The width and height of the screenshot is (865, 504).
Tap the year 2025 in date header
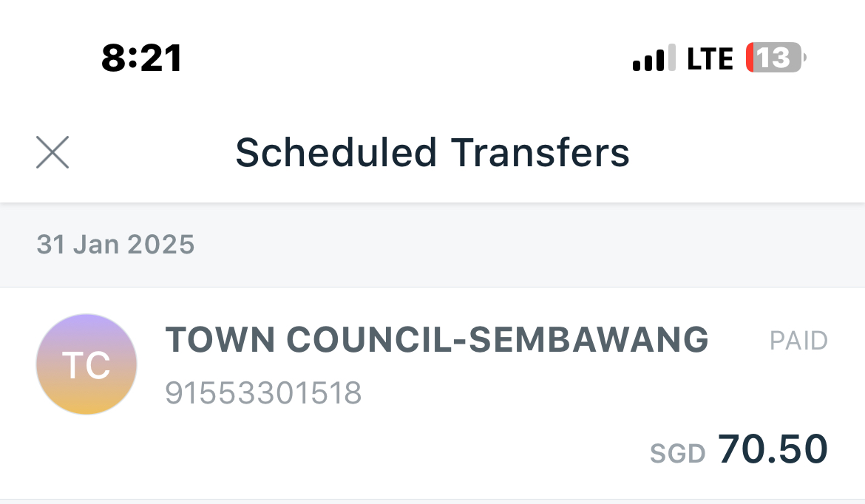coord(160,245)
